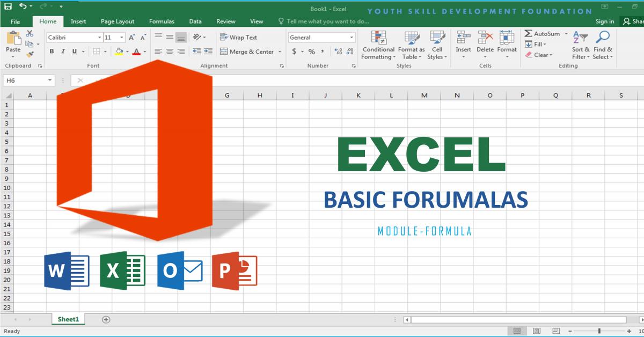This screenshot has height=337, width=644.
Task: Click Merge & Center button
Action: tap(247, 52)
